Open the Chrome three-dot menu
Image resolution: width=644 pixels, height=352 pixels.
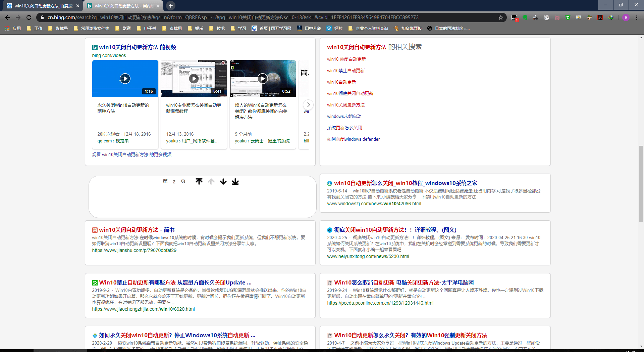coord(637,17)
